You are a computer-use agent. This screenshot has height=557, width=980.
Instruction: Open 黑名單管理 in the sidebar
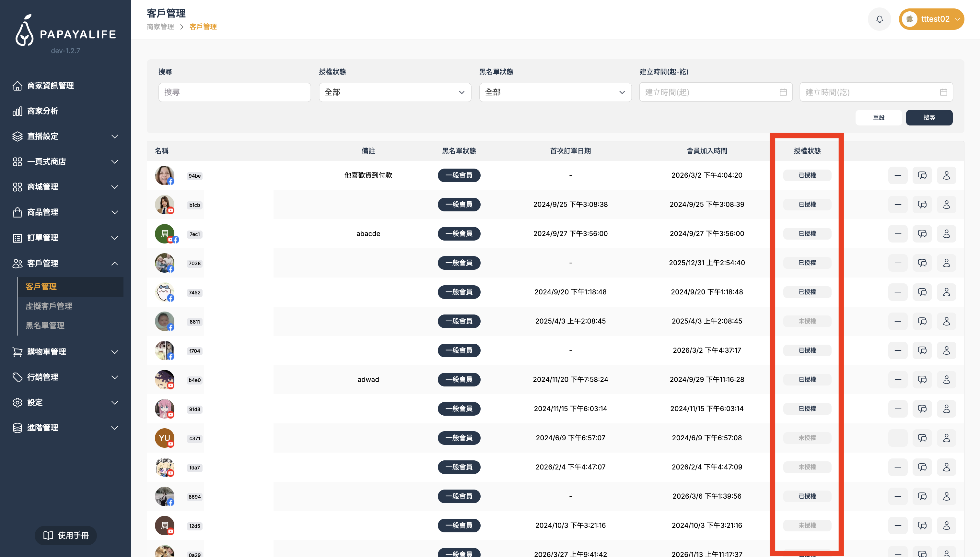click(x=45, y=326)
